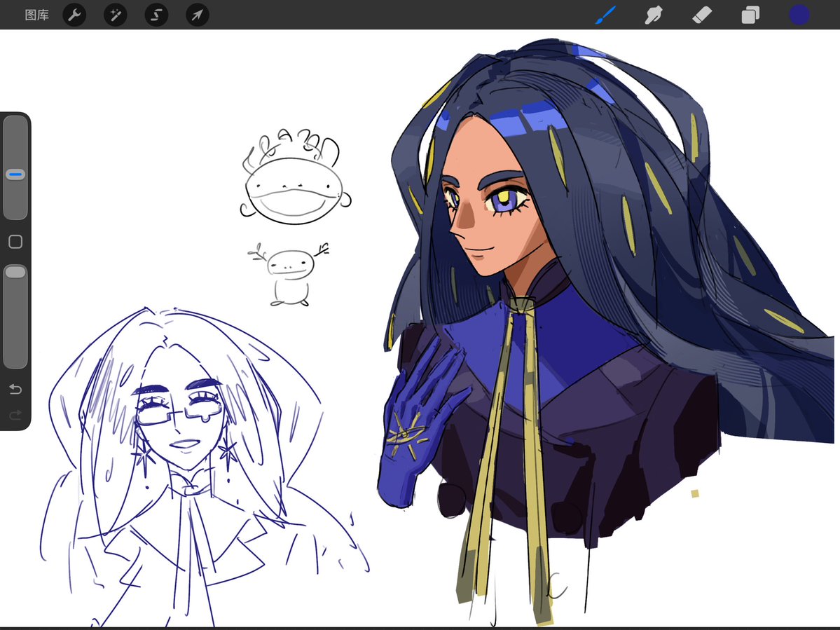
Task: Adjust the brush size slider handle
Action: (x=15, y=174)
